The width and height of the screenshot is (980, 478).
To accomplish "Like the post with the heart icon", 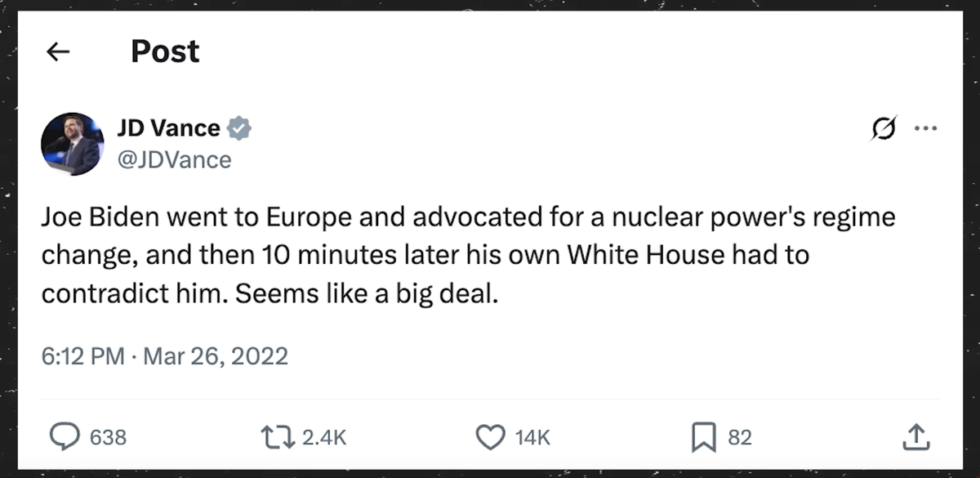I will (x=490, y=437).
